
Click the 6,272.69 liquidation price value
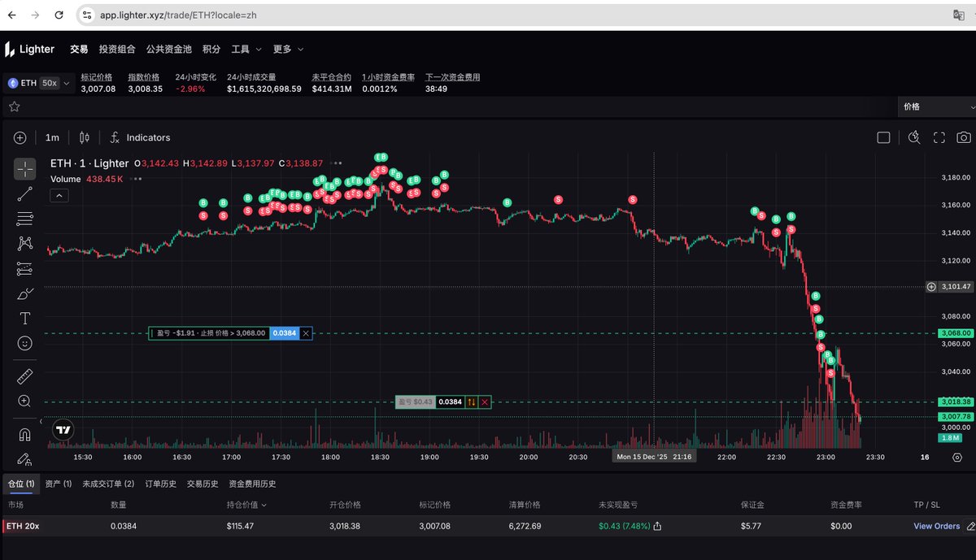(525, 526)
